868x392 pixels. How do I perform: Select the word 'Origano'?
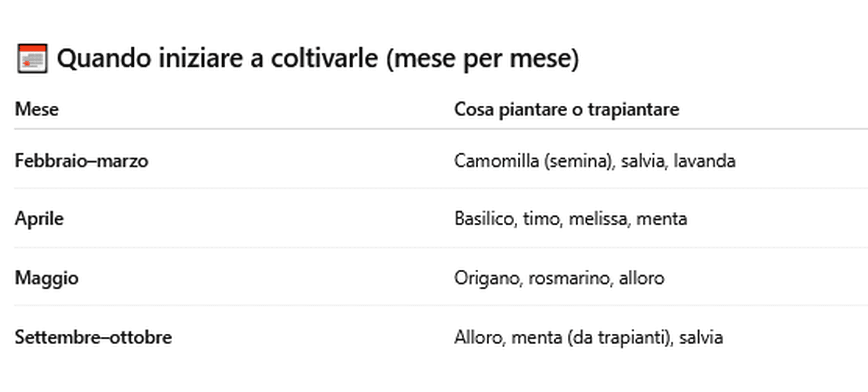[x=487, y=278]
